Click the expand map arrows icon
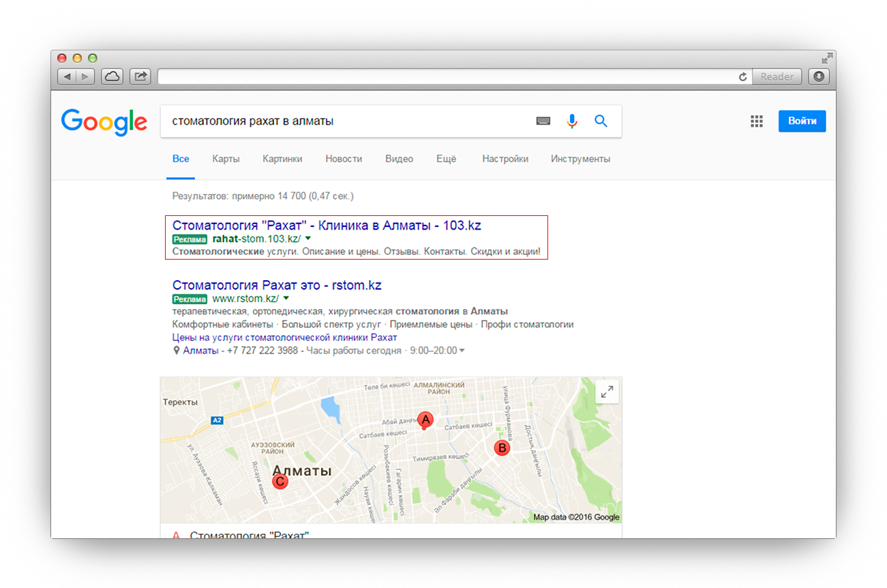The width and height of the screenshot is (887, 588). point(607,391)
